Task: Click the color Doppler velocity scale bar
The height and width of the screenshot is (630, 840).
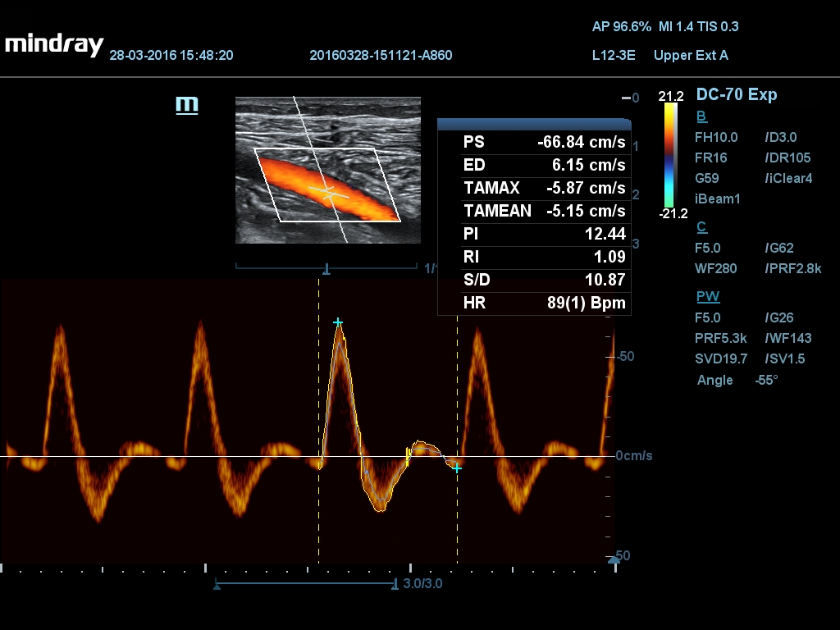Action: 669,156
